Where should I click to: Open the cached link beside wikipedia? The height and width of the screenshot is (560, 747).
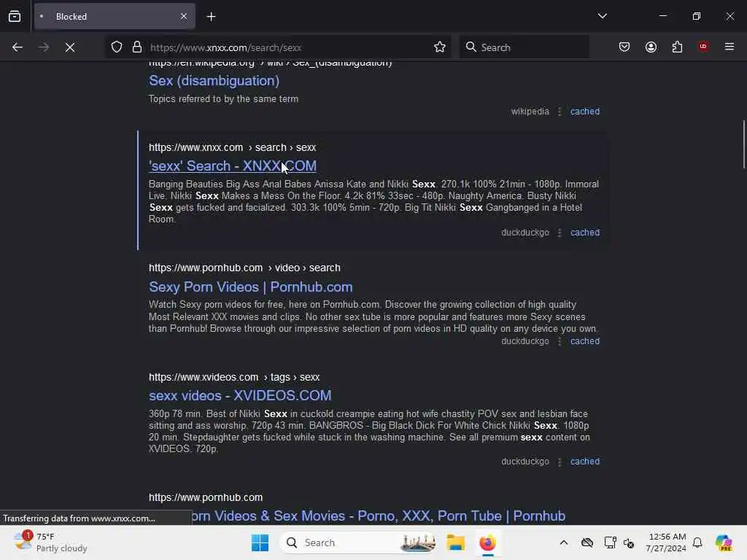(x=584, y=111)
